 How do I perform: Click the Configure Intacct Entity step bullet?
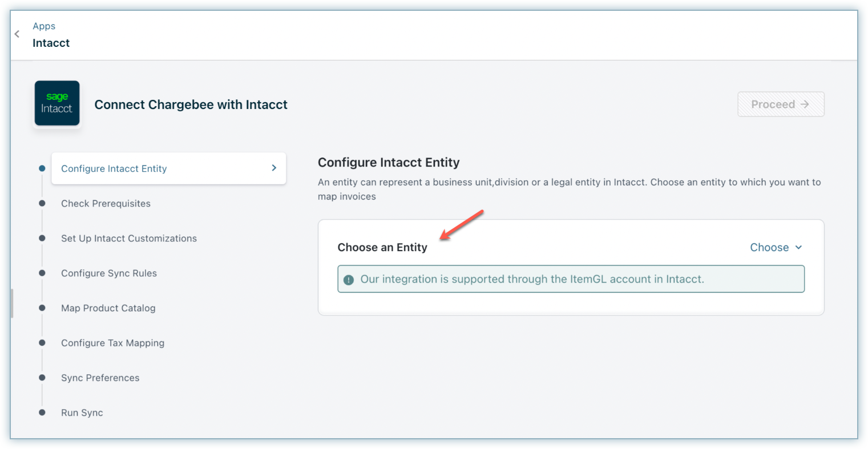point(42,168)
